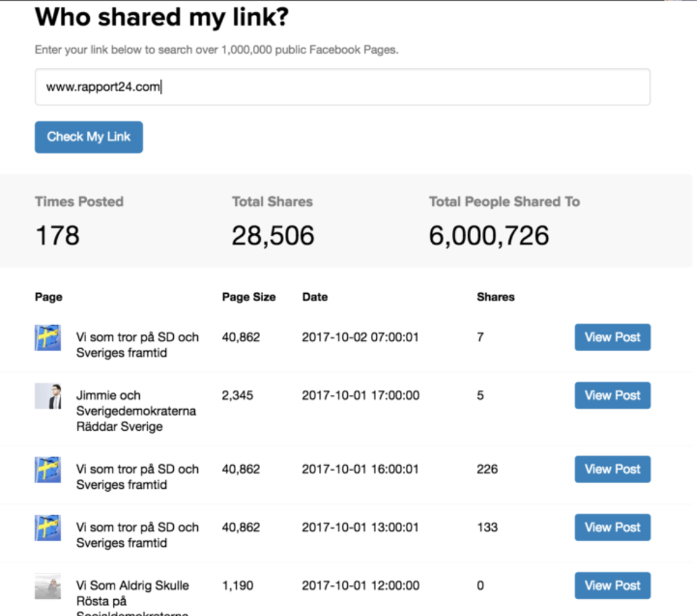Click page name Jimmie och Sverigedemokraterna Räddar Sverige
Image resolution: width=697 pixels, height=616 pixels.
point(136,411)
